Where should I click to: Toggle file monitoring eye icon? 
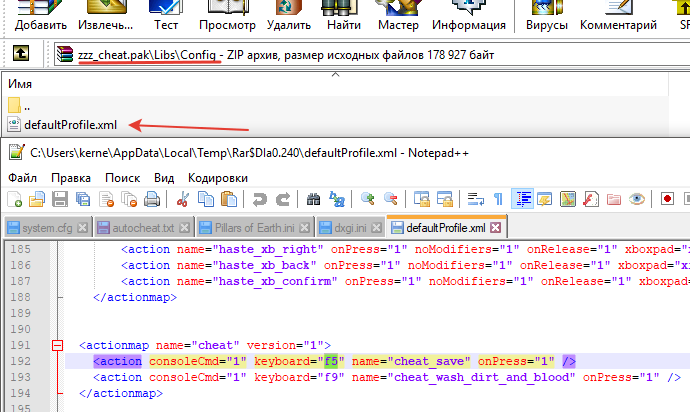coord(636,199)
